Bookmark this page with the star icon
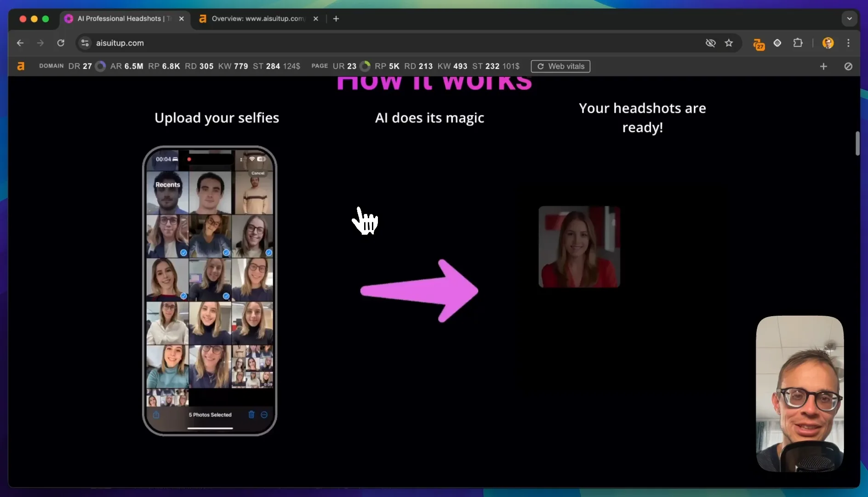Screen dimensions: 868x497 [x=729, y=43]
